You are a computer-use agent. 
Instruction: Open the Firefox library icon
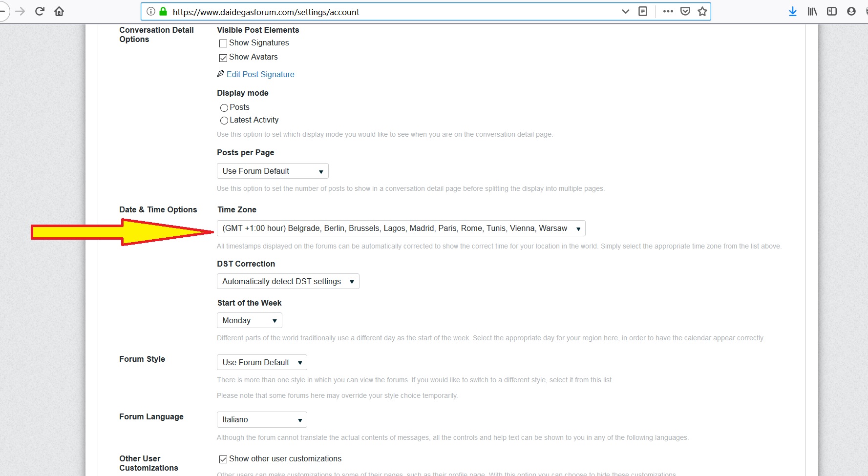(812, 11)
